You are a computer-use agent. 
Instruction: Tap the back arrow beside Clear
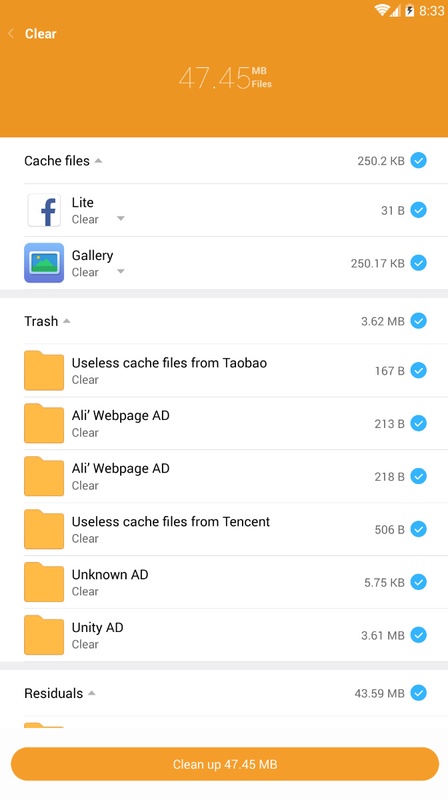[11, 34]
